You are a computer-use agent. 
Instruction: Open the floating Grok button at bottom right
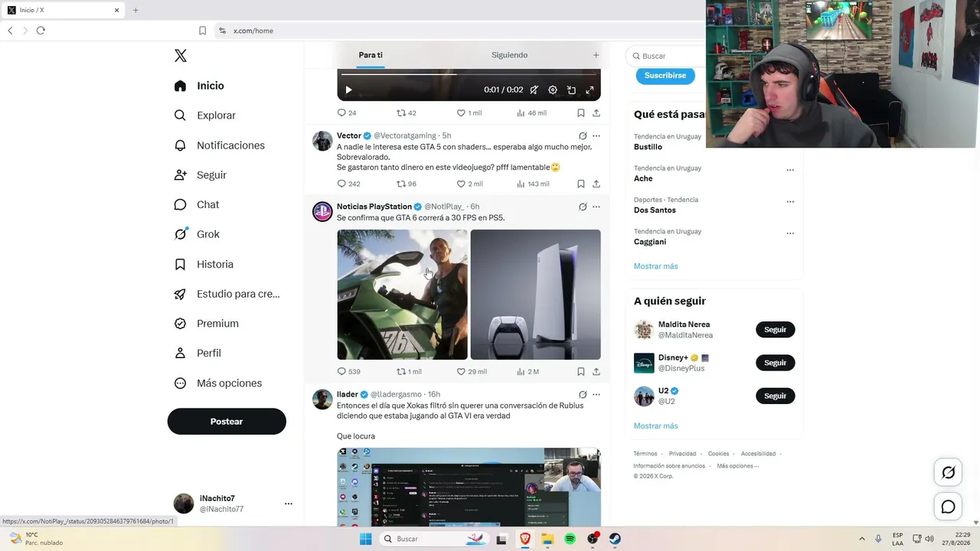948,473
